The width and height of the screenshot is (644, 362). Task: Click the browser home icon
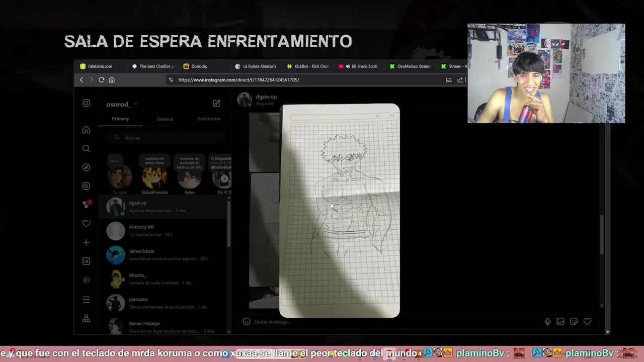click(112, 80)
